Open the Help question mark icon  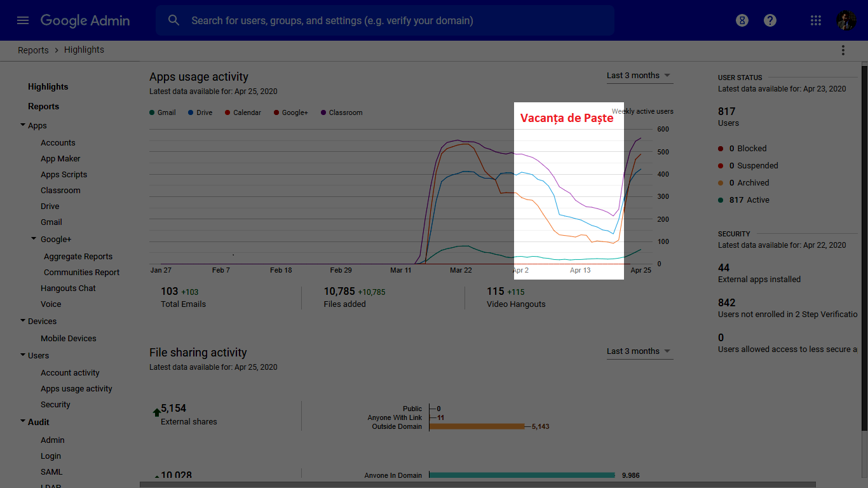(770, 20)
